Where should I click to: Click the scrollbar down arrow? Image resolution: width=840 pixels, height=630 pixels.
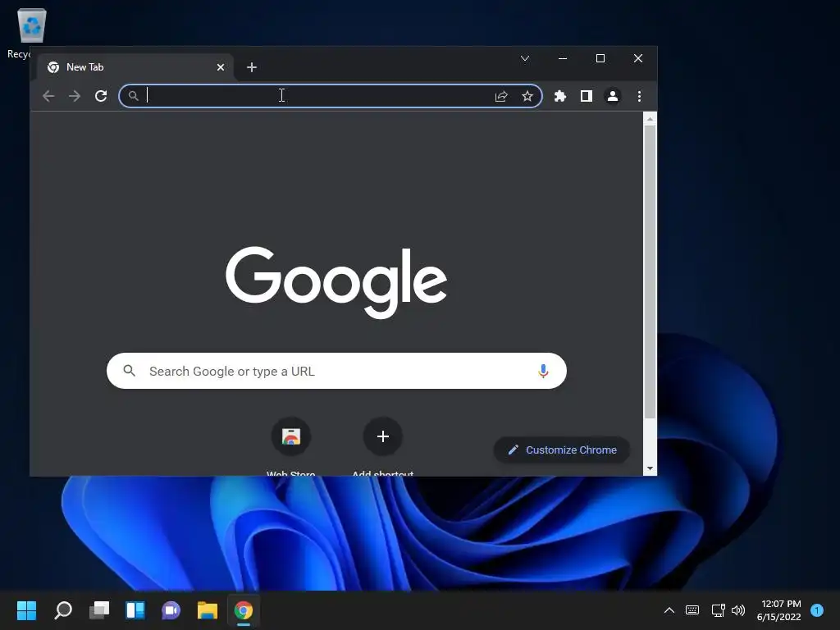[x=650, y=468]
